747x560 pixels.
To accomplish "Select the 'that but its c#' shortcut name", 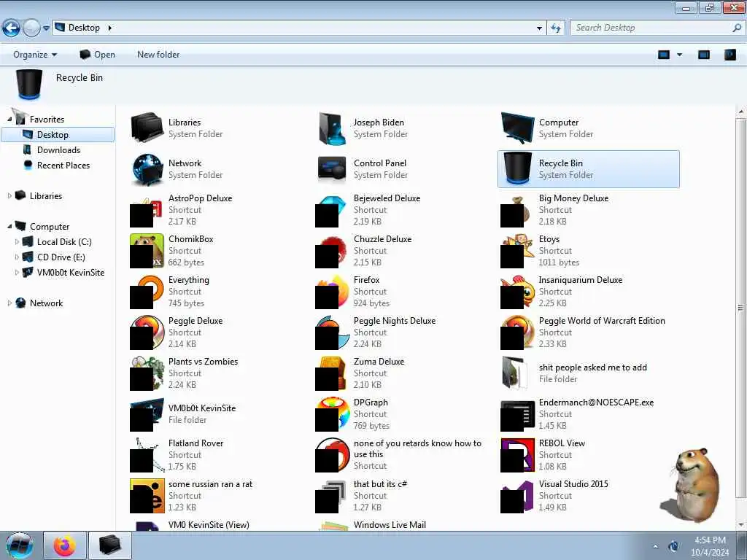I will [x=380, y=484].
